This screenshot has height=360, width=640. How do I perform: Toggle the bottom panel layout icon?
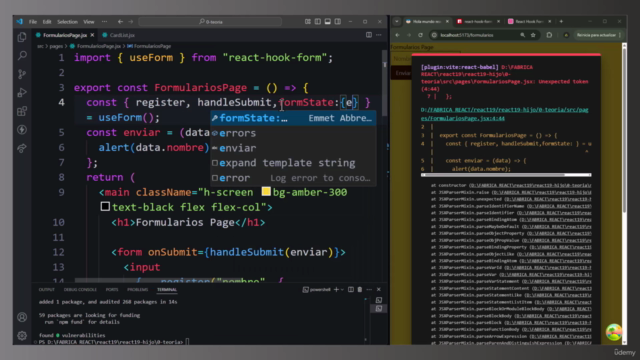click(327, 22)
